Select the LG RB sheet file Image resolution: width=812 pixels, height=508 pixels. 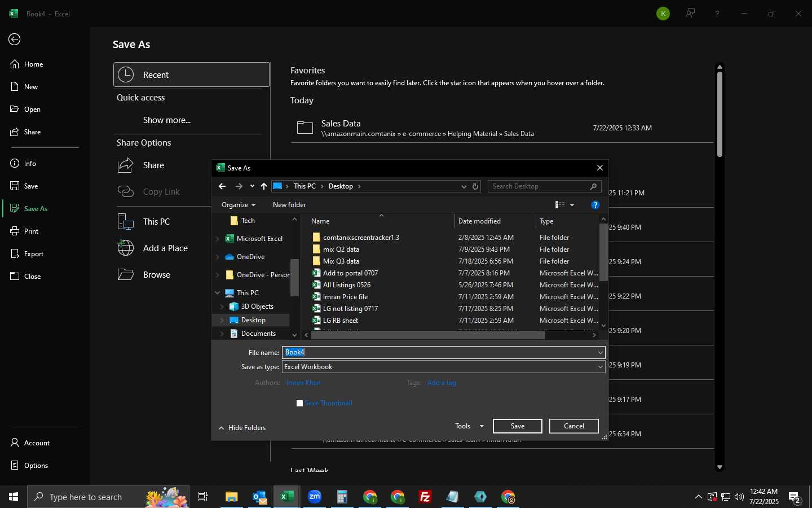[x=341, y=321]
